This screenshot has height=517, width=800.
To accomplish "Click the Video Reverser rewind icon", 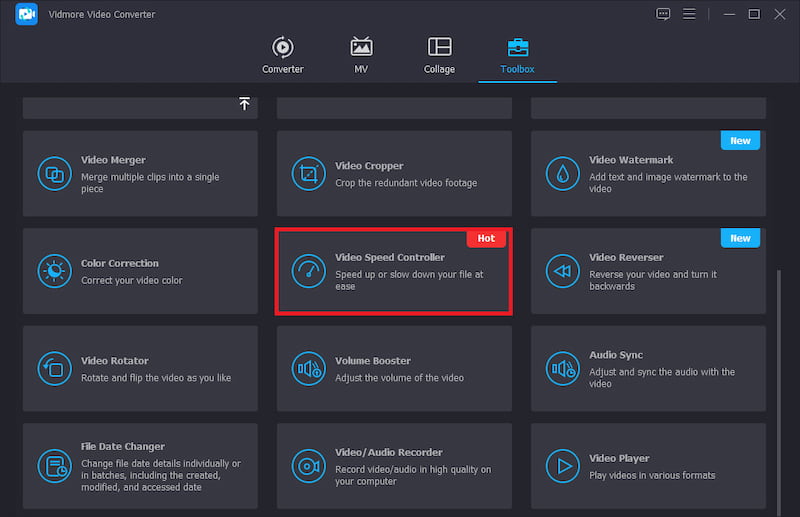I will click(563, 271).
